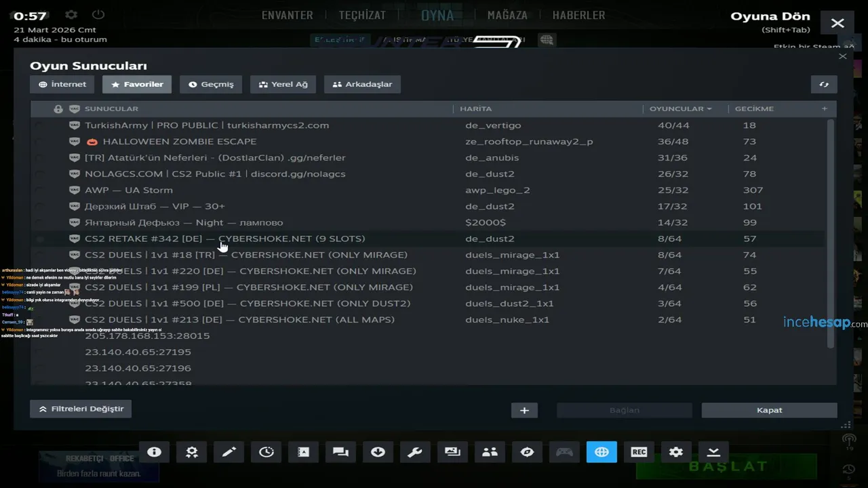The image size is (868, 488).
Task: Add a server with the plus button
Action: tap(524, 410)
